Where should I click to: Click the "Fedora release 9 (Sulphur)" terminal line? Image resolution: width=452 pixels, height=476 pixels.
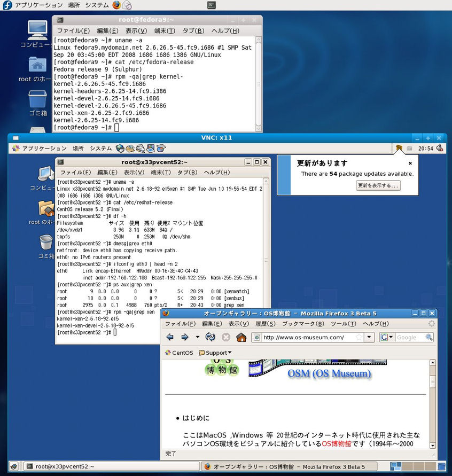point(97,69)
